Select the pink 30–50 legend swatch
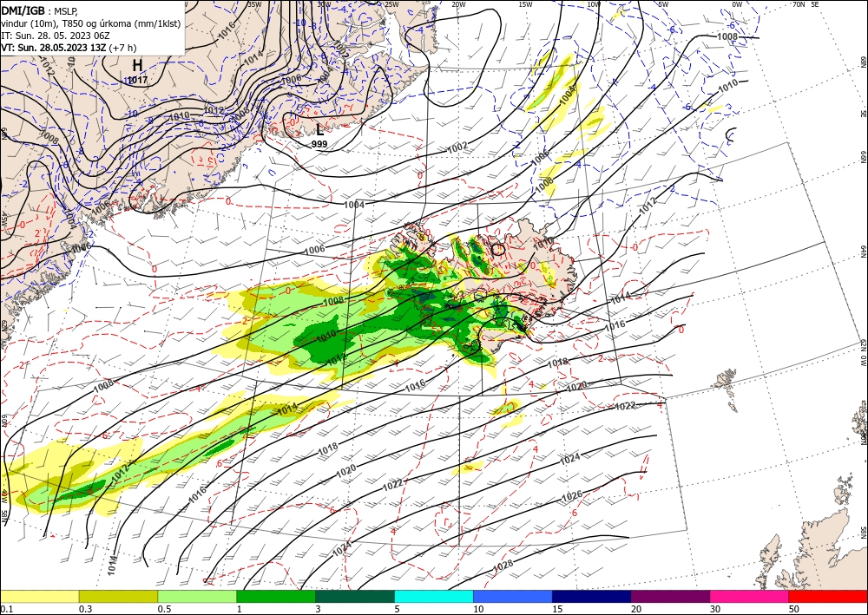This screenshot has width=868, height=615. pyautogui.click(x=750, y=596)
